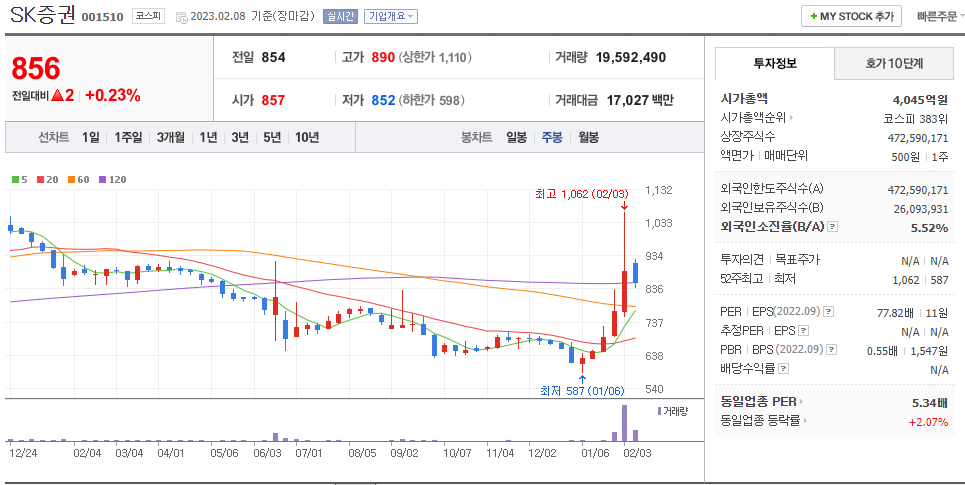This screenshot has height=485, width=965.
Task: Click the MY STOCK 추가 button
Action: coord(851,17)
